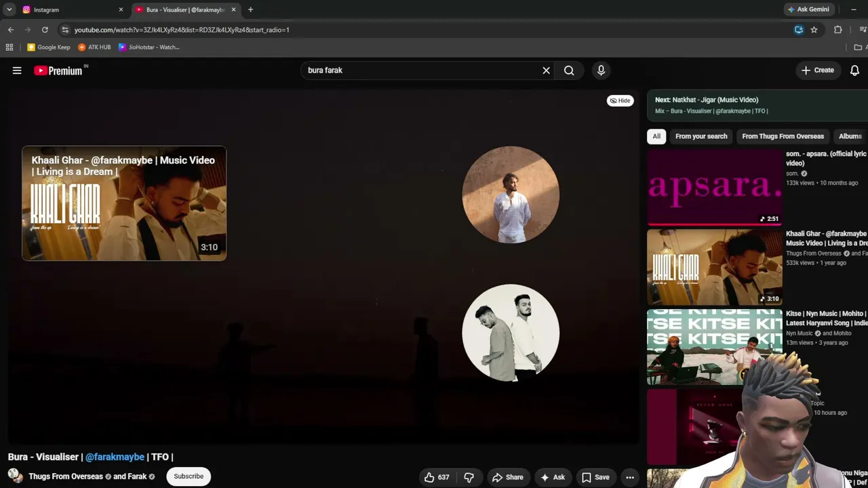
Task: Clear the search box with the X
Action: (546, 70)
